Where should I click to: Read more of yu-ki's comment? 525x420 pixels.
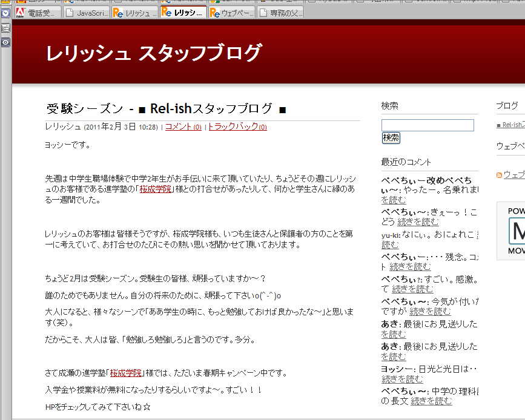pyautogui.click(x=390, y=244)
